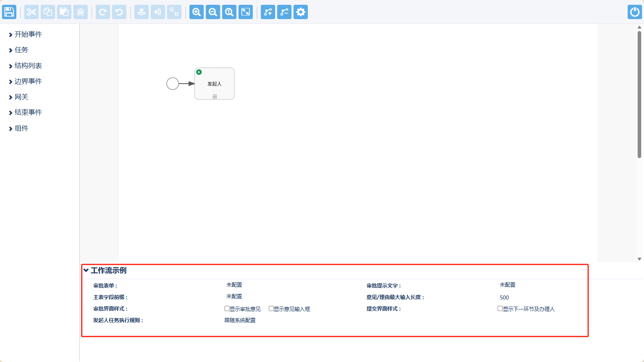
Task: Select the 发起人 task node on canvas
Action: pos(215,84)
